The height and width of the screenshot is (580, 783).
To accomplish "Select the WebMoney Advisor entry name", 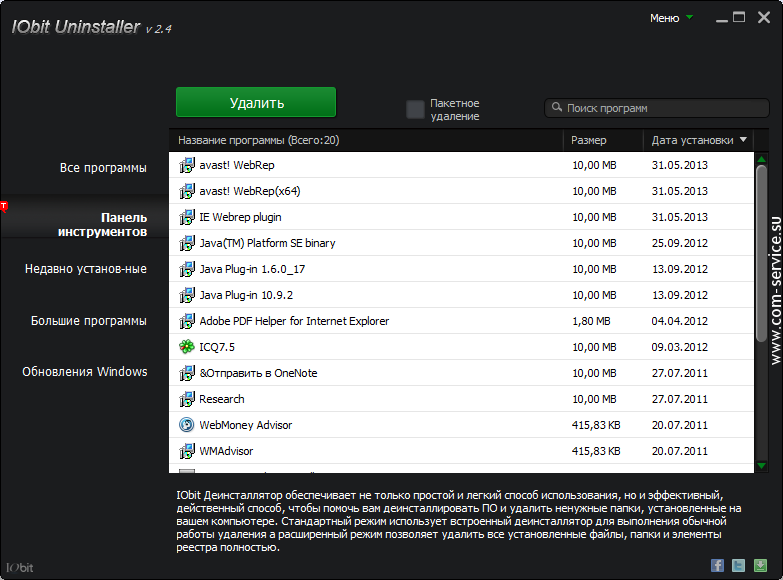I will (246, 425).
